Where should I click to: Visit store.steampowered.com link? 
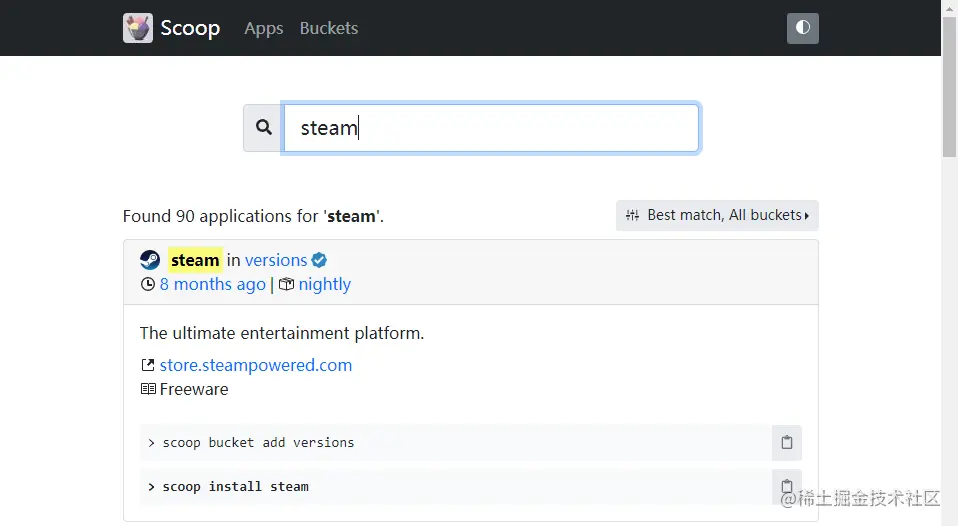pos(256,365)
